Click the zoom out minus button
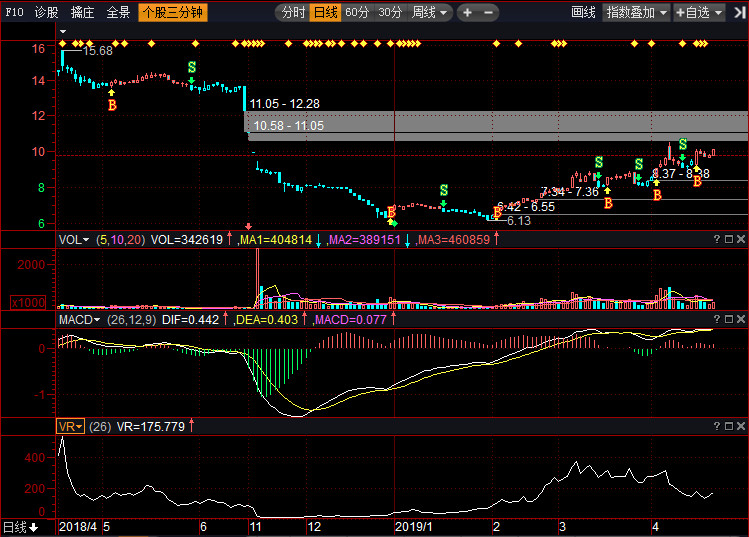Screen dimensions: 749x537 487,13
